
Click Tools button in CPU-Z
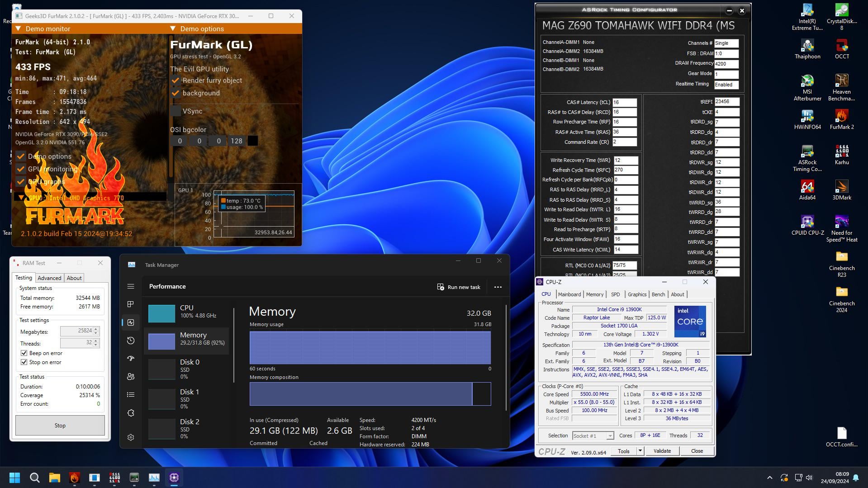coord(623,451)
